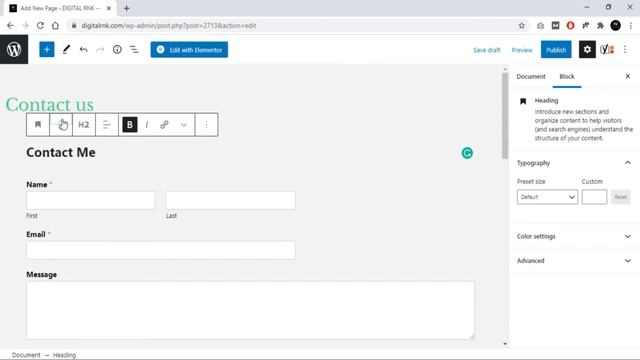Image resolution: width=640 pixels, height=360 pixels.
Task: Switch to the Document tab
Action: pos(531,76)
